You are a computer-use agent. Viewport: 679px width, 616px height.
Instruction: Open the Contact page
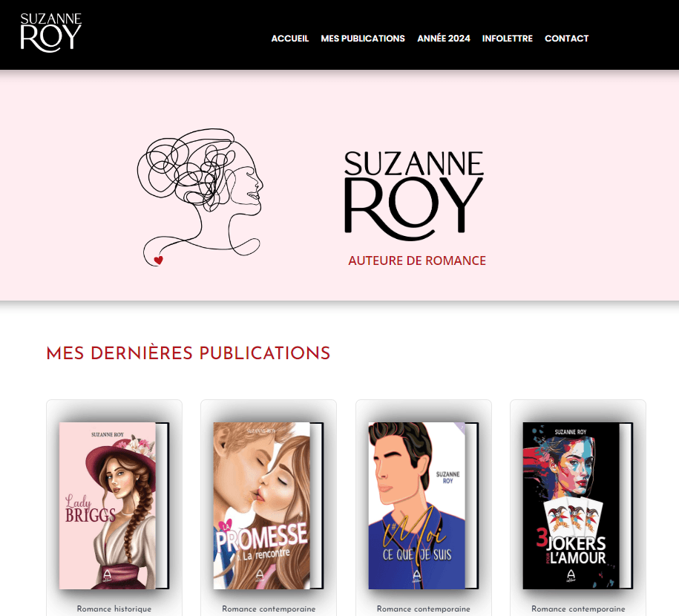pyautogui.click(x=566, y=39)
